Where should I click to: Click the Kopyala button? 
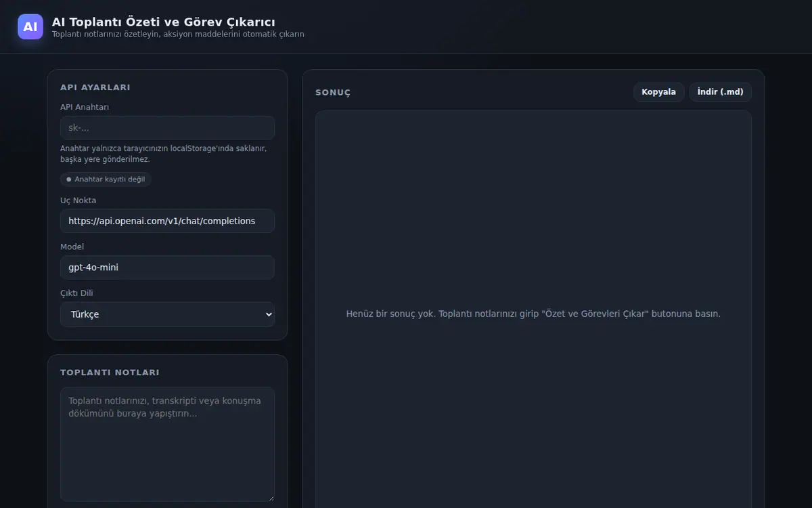click(659, 92)
